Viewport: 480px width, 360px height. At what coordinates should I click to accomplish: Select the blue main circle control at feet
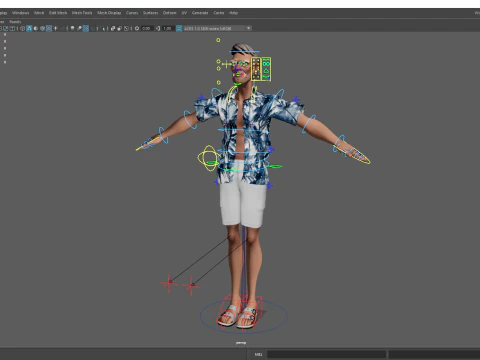coord(243,316)
